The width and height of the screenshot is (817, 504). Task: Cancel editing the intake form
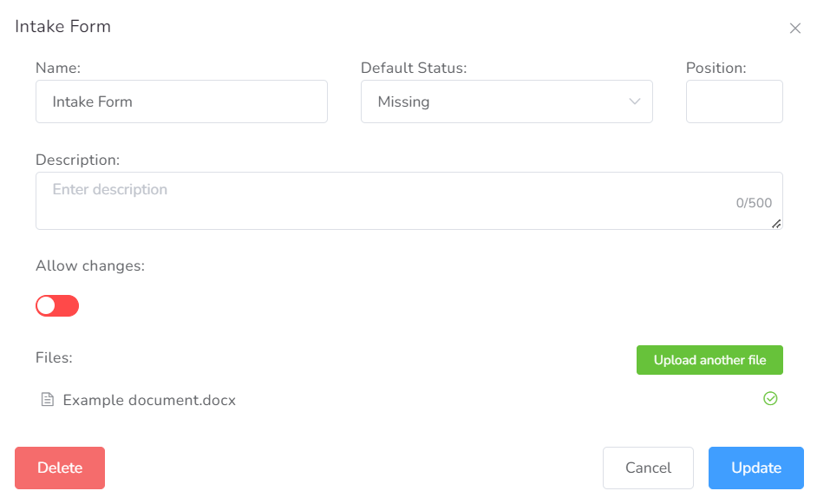click(x=648, y=468)
